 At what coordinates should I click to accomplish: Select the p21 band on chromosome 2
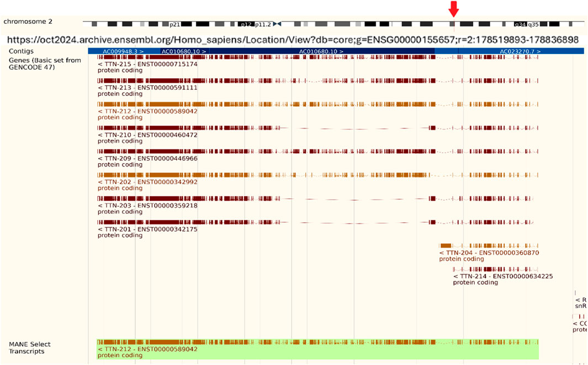click(175, 24)
